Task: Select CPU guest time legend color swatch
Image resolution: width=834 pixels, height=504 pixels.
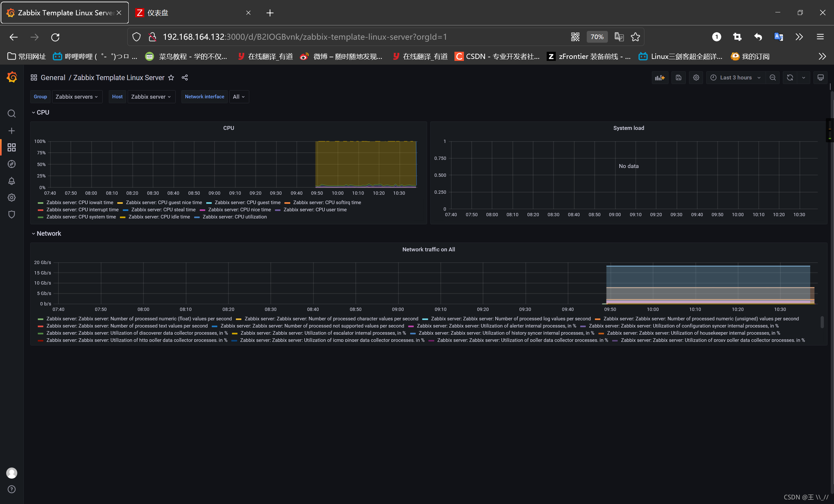Action: point(209,203)
